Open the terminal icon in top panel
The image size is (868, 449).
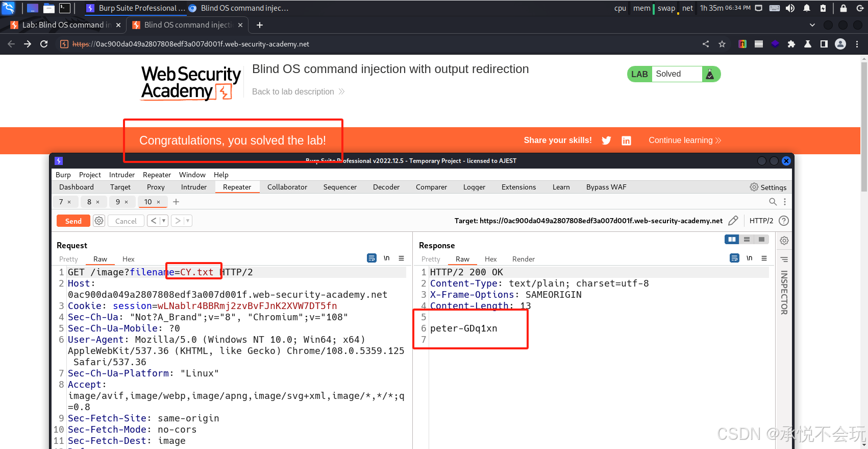[x=65, y=8]
